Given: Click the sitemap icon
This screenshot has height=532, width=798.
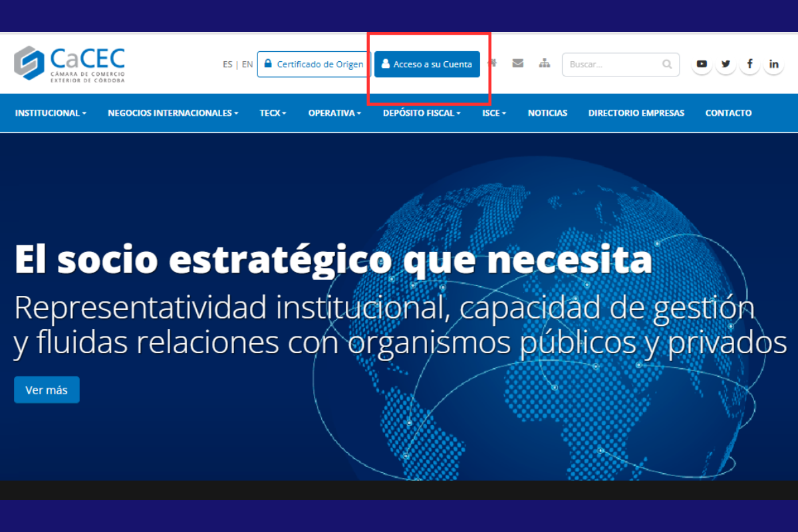Looking at the screenshot, I should click(x=545, y=64).
